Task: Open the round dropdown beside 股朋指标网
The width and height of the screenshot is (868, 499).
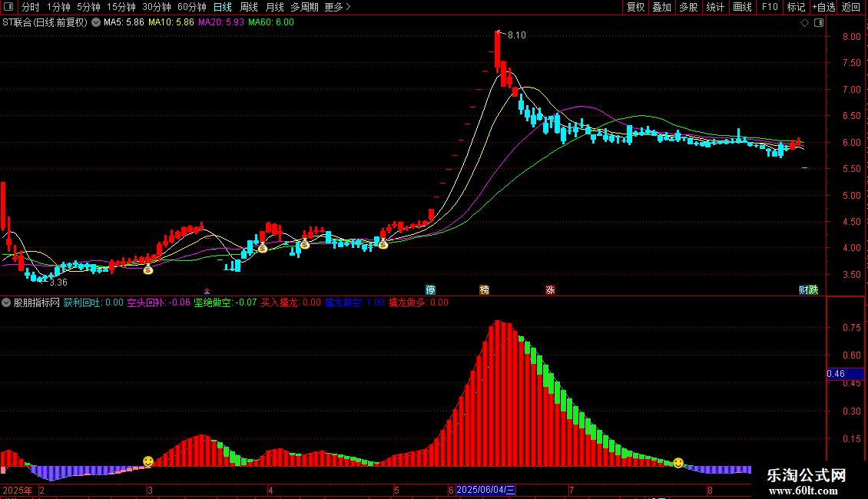Action: pos(6,302)
